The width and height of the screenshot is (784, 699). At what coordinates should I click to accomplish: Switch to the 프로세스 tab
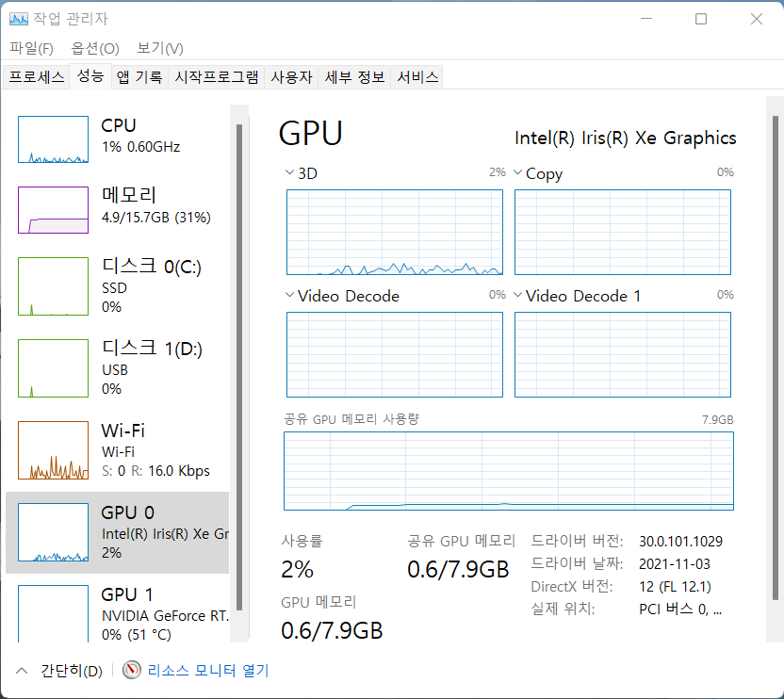tap(37, 77)
